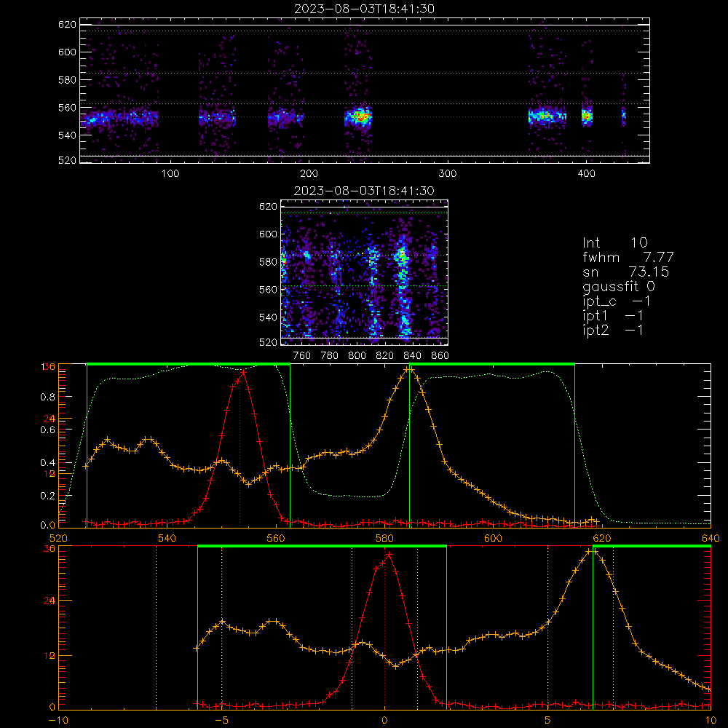The image size is (728, 728).
Task: Click y-axis label 600 of top image
Action: (67, 52)
